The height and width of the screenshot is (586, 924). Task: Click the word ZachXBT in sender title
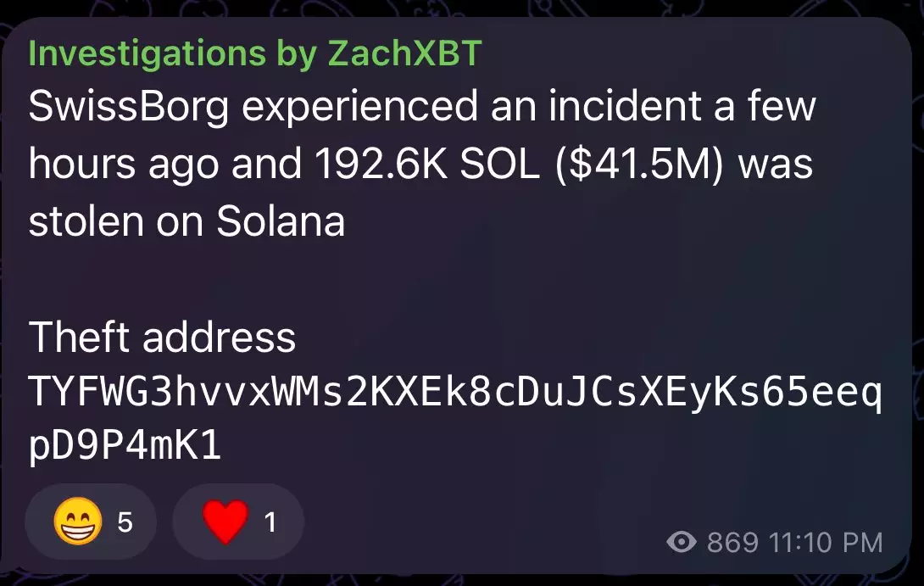click(x=405, y=53)
